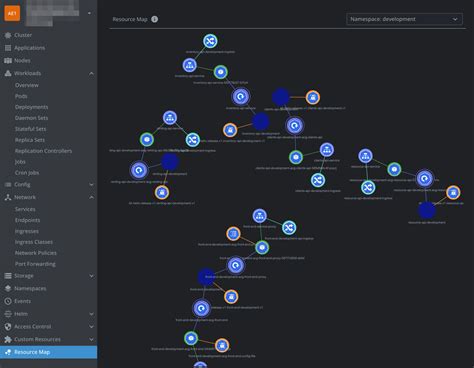474x368 pixels.
Task: Click the clients-api ingress shuffle node
Action: (x=318, y=180)
